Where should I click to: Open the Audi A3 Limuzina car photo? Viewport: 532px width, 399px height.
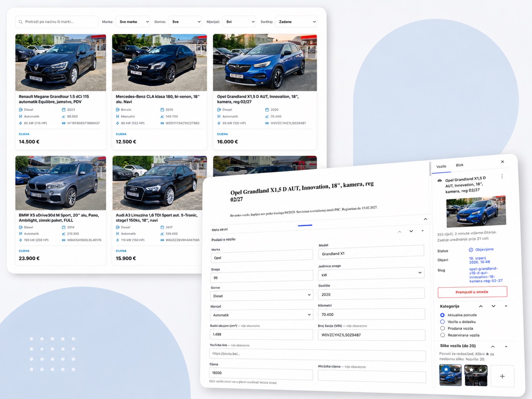point(160,183)
